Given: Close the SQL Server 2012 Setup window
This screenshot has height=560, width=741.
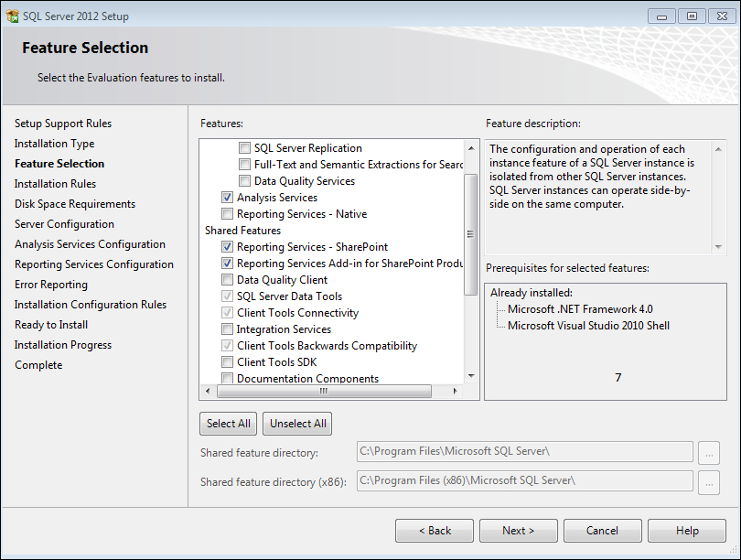Looking at the screenshot, I should tap(722, 16).
